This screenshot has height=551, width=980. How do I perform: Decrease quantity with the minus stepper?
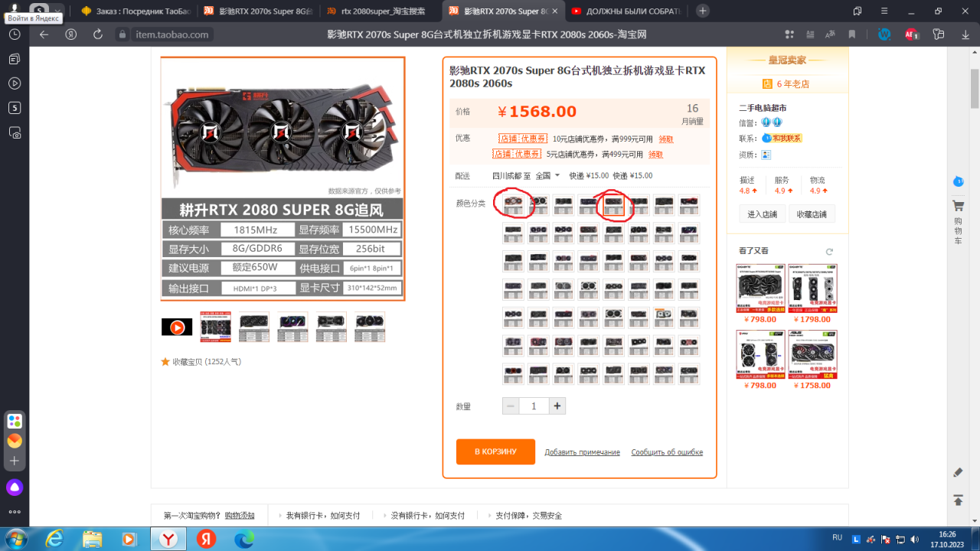pos(511,406)
